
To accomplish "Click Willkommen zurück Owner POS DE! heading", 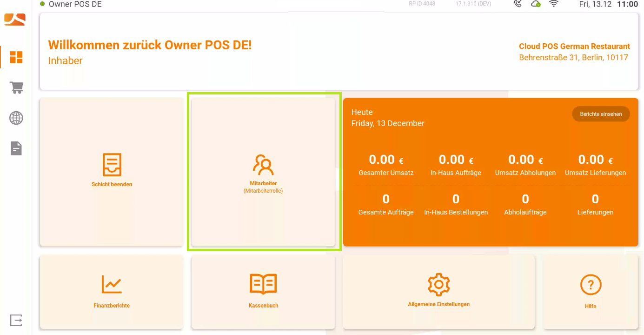I will point(150,45).
